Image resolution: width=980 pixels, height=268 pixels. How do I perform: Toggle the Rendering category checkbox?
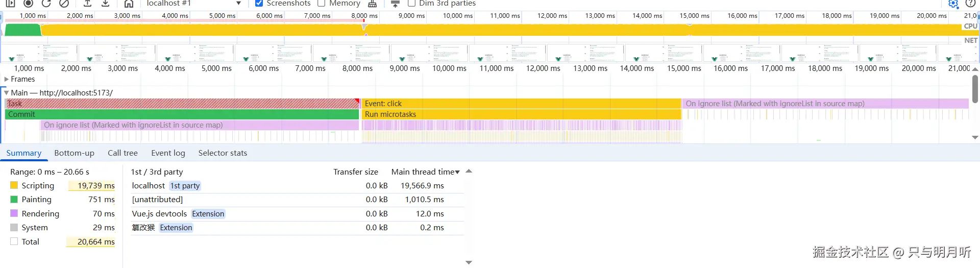point(14,213)
